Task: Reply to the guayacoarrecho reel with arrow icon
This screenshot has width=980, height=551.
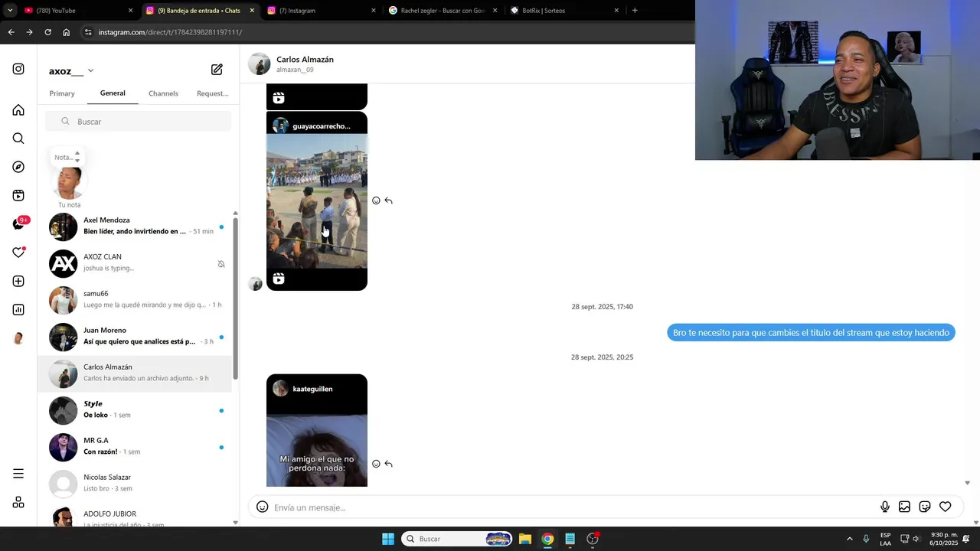Action: (x=388, y=201)
